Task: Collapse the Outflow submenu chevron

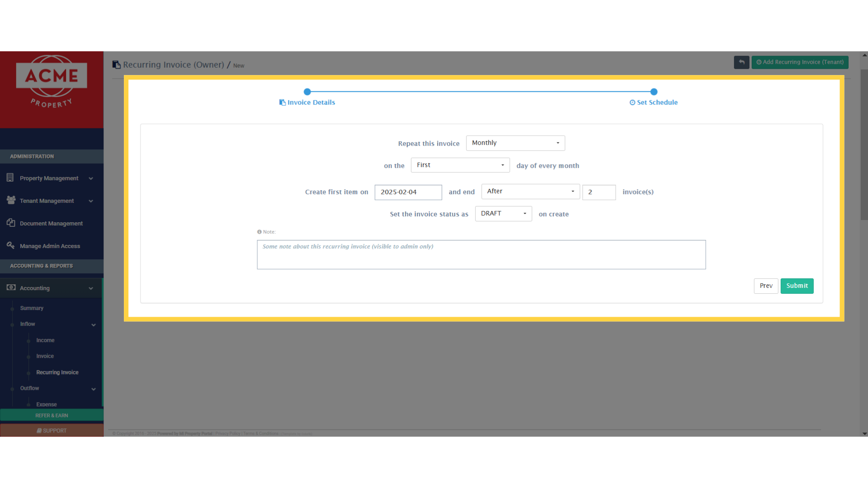Action: click(x=94, y=389)
